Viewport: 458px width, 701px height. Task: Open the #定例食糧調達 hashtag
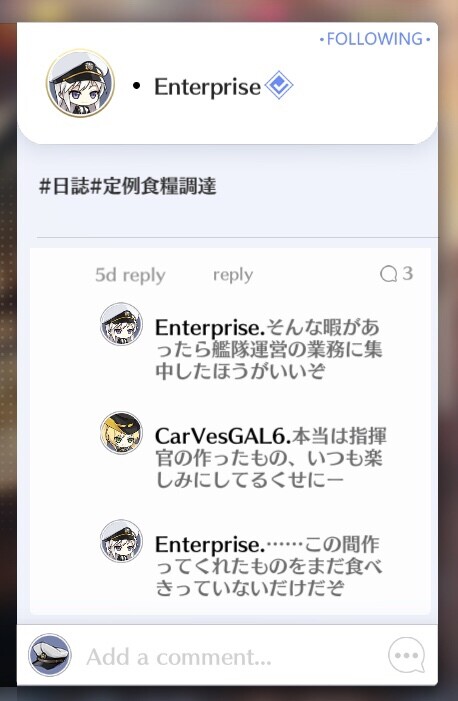[x=153, y=186]
